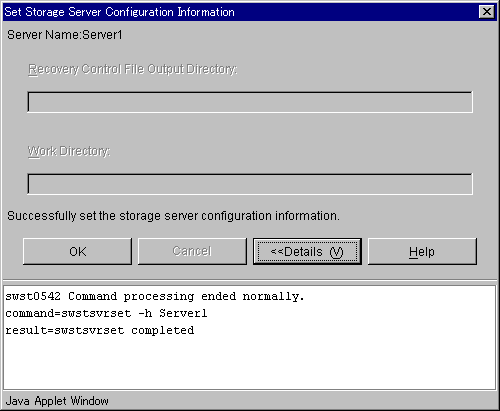The width and height of the screenshot is (500, 411).
Task: Click the 'Successfully set' status message
Action: click(x=173, y=216)
